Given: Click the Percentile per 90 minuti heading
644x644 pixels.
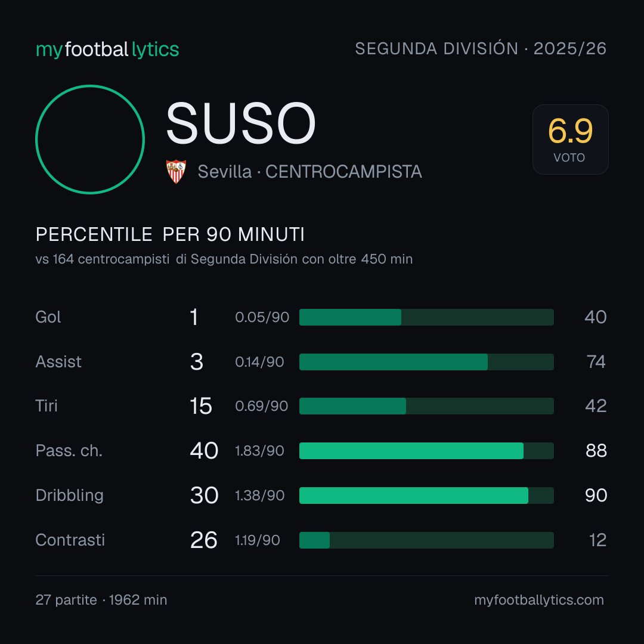Looking at the screenshot, I should 170,234.
